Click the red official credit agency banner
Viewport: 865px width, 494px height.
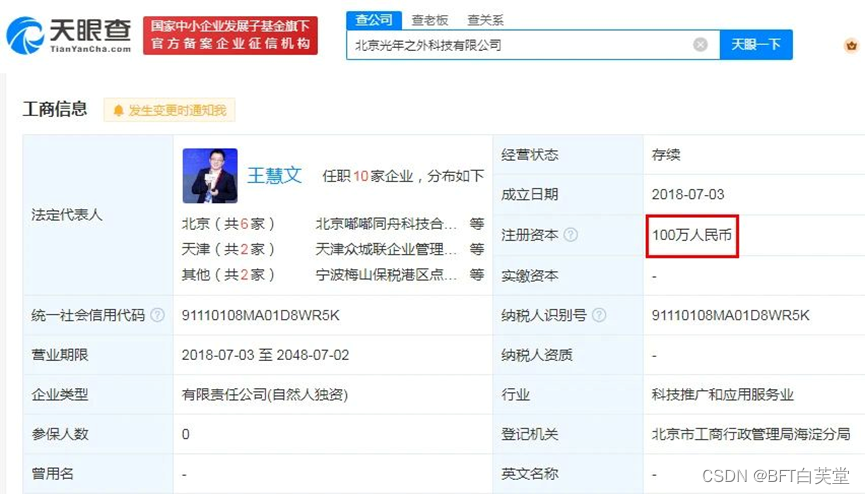click(230, 35)
